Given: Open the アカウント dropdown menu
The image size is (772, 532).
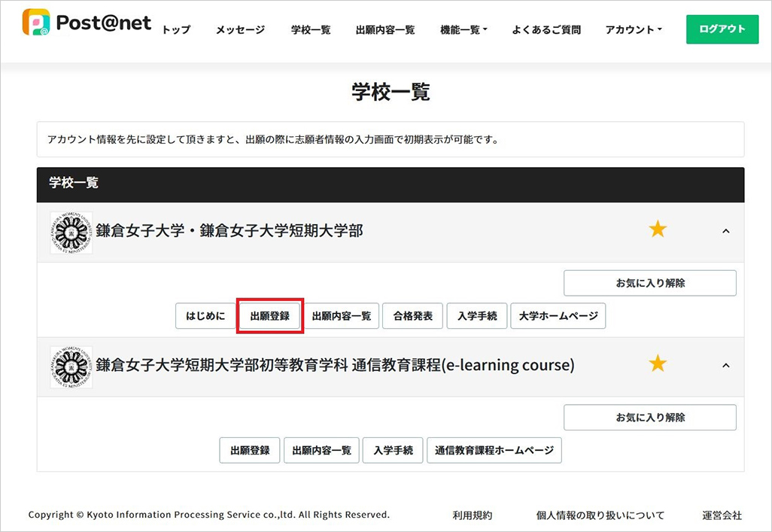Looking at the screenshot, I should click(x=633, y=29).
